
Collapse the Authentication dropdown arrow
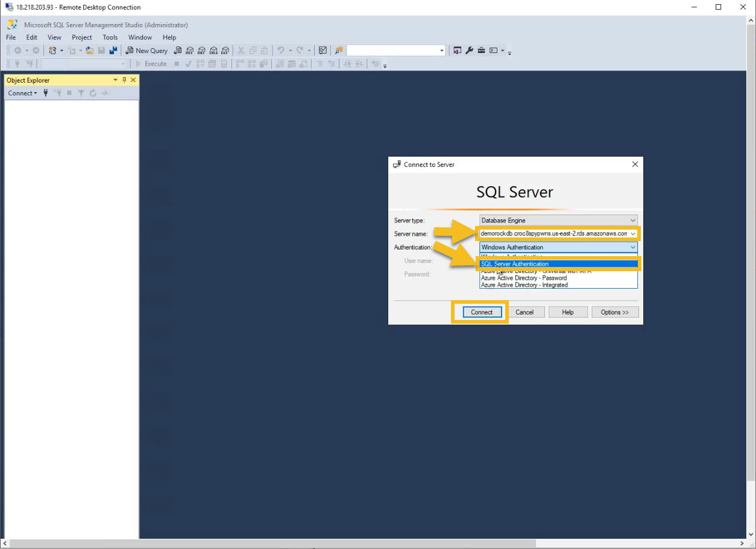[x=632, y=247]
